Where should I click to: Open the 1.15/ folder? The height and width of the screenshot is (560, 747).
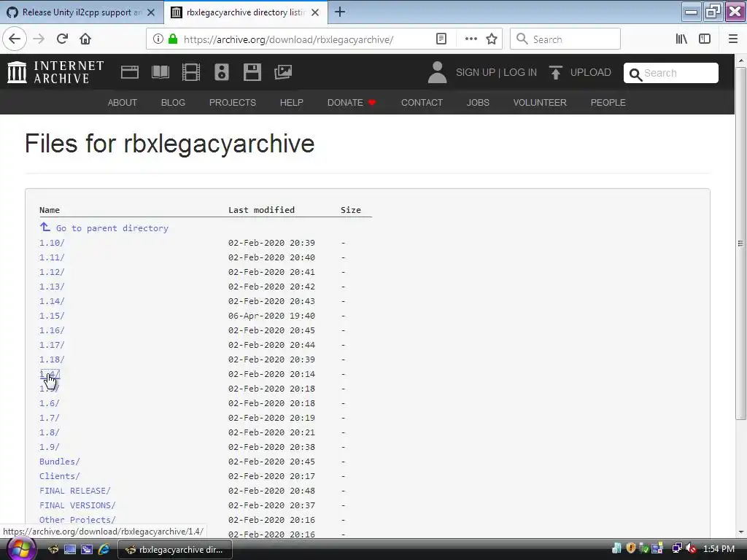pyautogui.click(x=52, y=316)
